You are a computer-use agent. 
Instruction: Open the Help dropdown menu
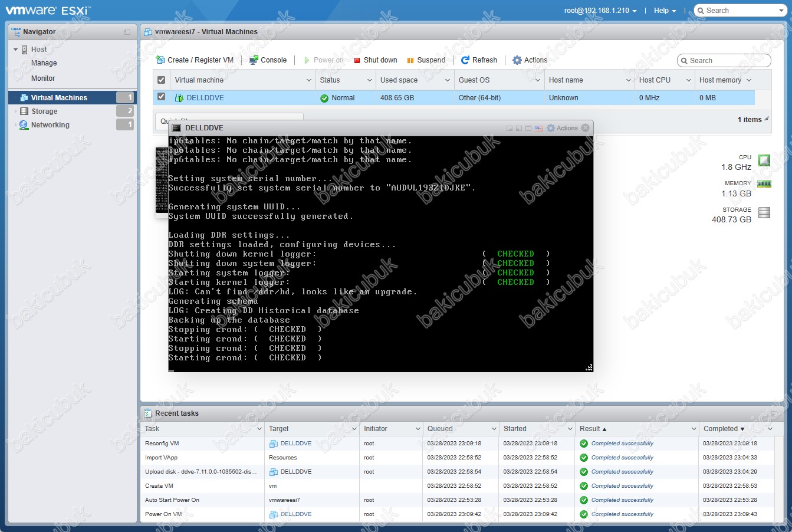coord(665,11)
